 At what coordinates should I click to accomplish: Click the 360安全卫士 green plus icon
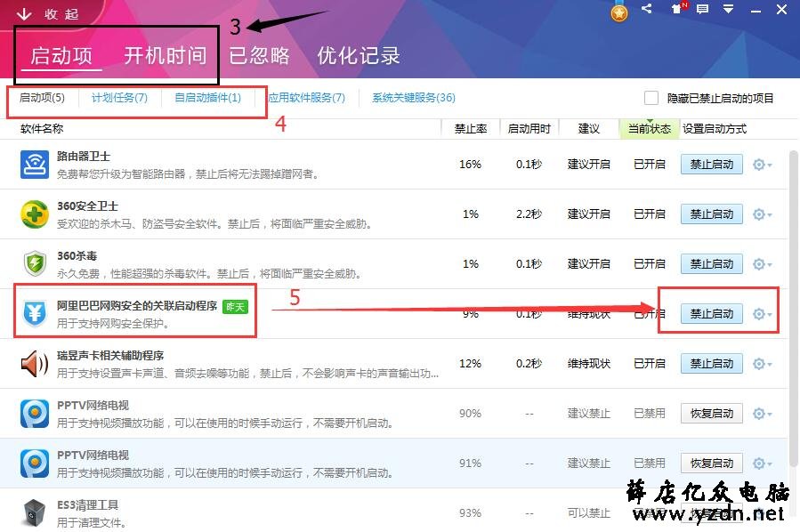click(x=34, y=214)
